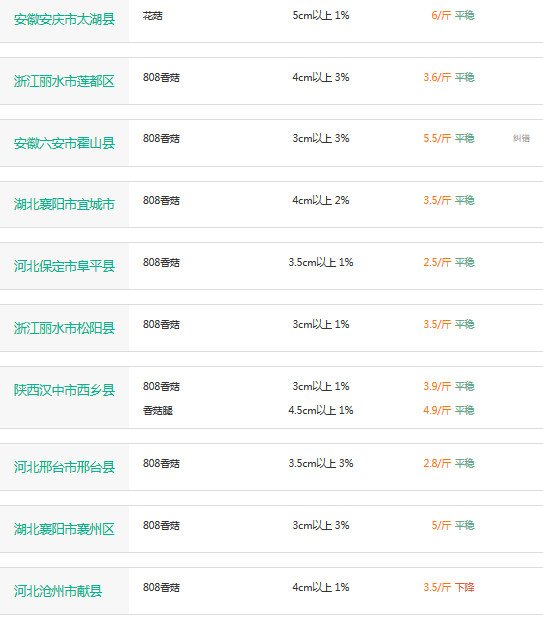Click the 6/斤 price for 太湖县
Screen dimensions: 543x617
pyautogui.click(x=441, y=15)
